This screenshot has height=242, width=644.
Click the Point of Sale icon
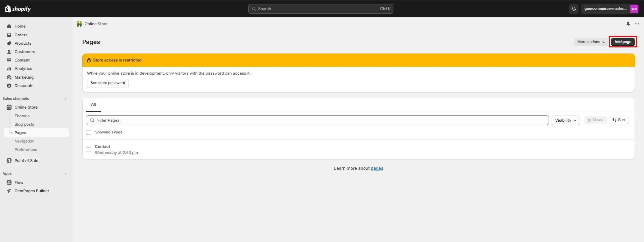coord(9,161)
